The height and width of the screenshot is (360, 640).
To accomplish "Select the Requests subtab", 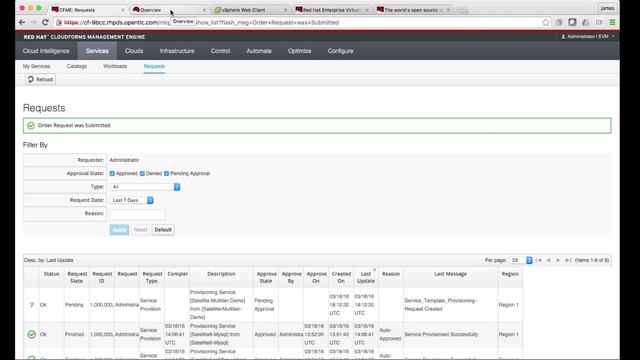I will [154, 66].
